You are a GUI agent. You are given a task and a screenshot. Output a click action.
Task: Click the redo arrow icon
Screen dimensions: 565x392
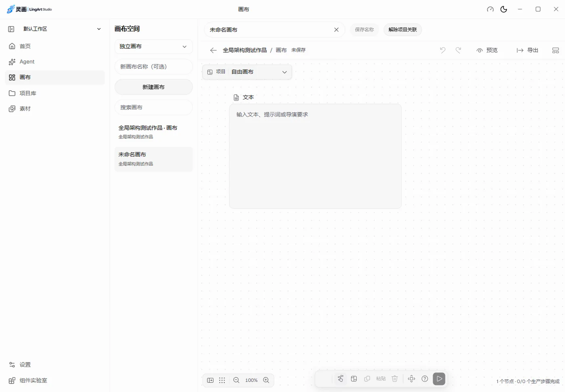(458, 50)
